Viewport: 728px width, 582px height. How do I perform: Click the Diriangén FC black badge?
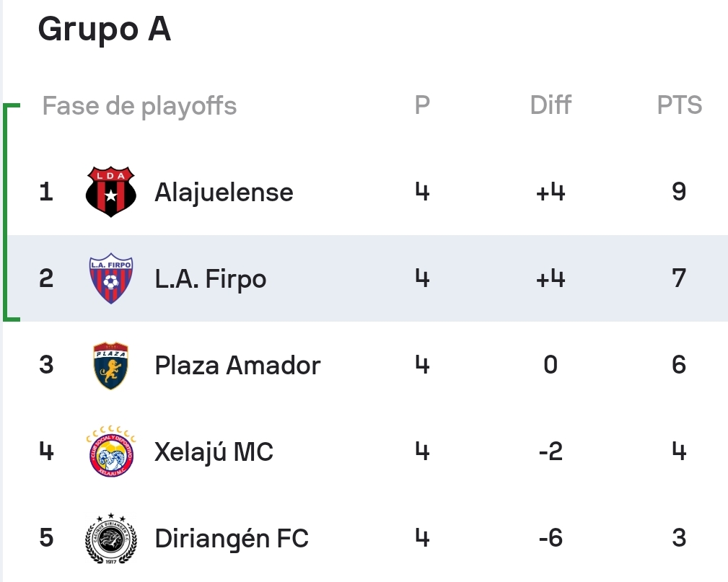tap(111, 539)
